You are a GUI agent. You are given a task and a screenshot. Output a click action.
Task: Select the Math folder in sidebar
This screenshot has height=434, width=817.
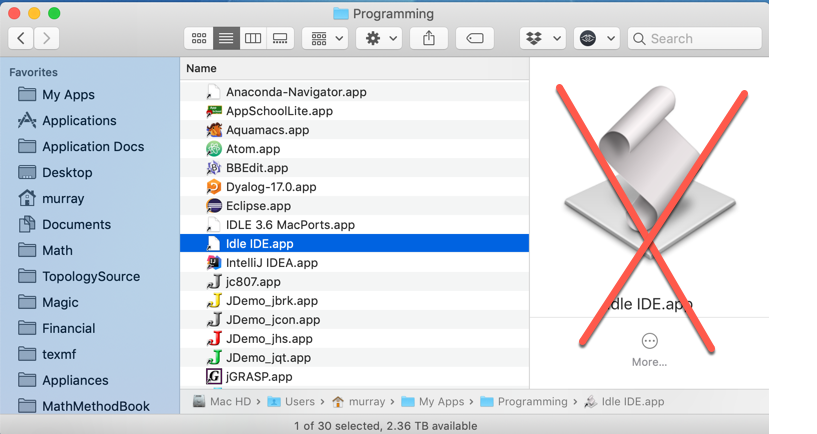coord(45,251)
